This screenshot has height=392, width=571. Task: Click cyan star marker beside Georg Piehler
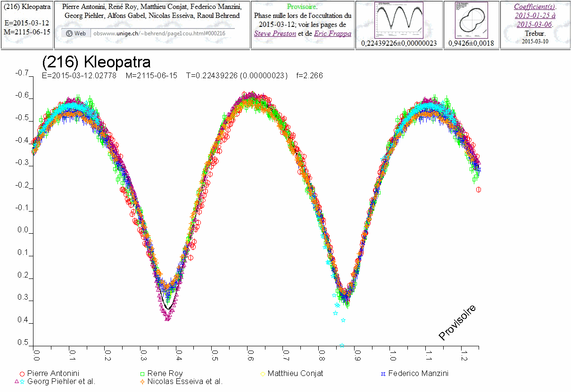(22, 382)
